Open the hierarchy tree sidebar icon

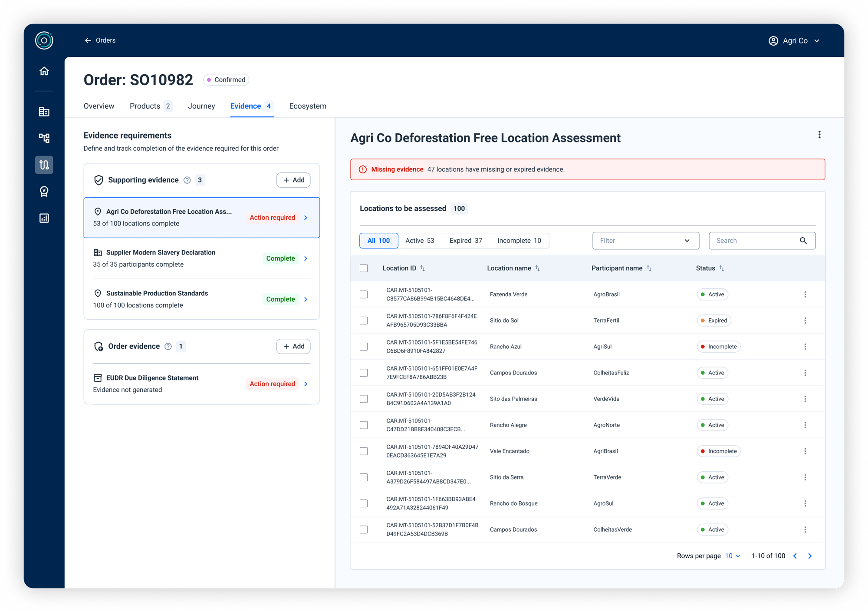point(44,138)
